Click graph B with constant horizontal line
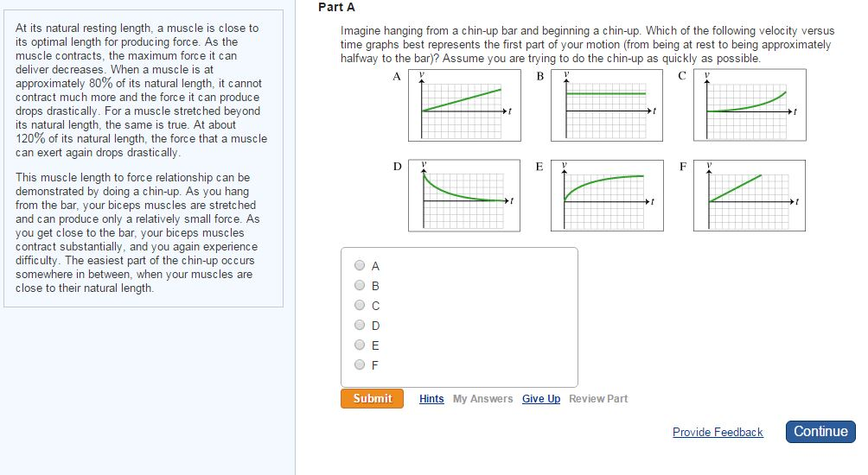Screen dimensions: 868x475 click(x=607, y=105)
